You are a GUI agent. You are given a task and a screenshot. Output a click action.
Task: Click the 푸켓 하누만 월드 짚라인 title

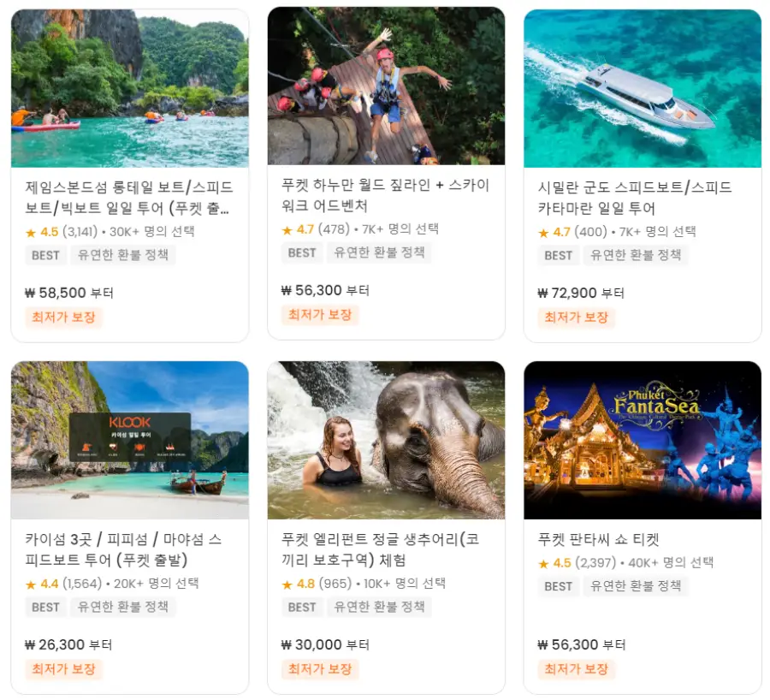(386, 195)
